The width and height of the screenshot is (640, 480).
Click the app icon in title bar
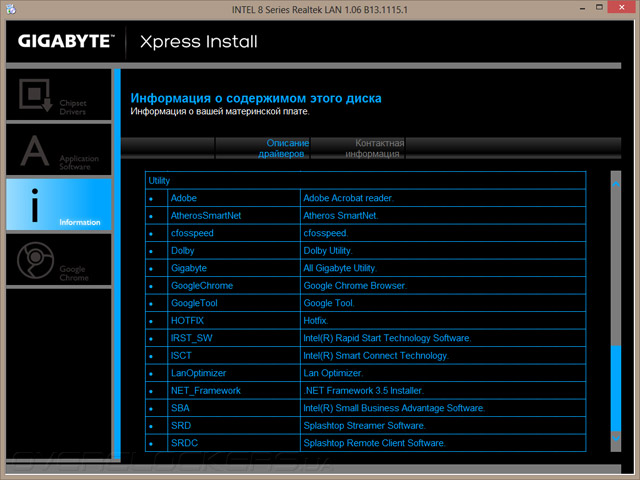[x=11, y=9]
